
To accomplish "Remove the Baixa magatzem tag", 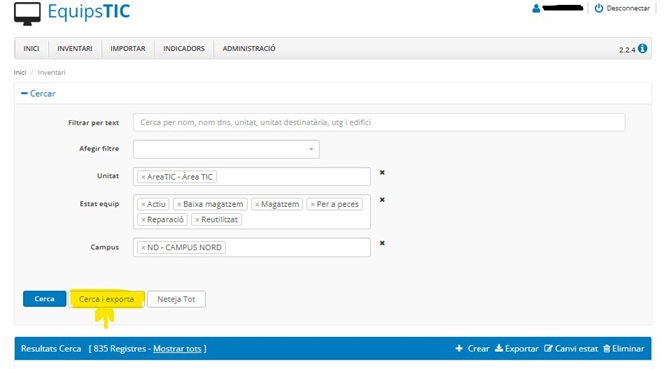I will pyautogui.click(x=179, y=204).
